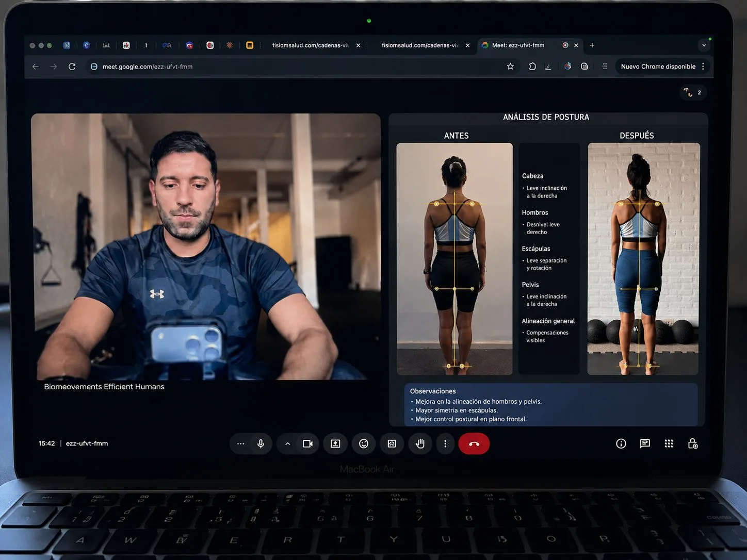Switch to first fisiomsalud.com tab
This screenshot has height=560, width=747.
tap(311, 45)
